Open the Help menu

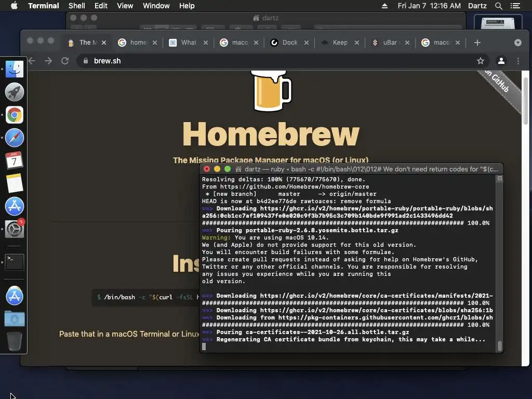pyautogui.click(x=187, y=6)
